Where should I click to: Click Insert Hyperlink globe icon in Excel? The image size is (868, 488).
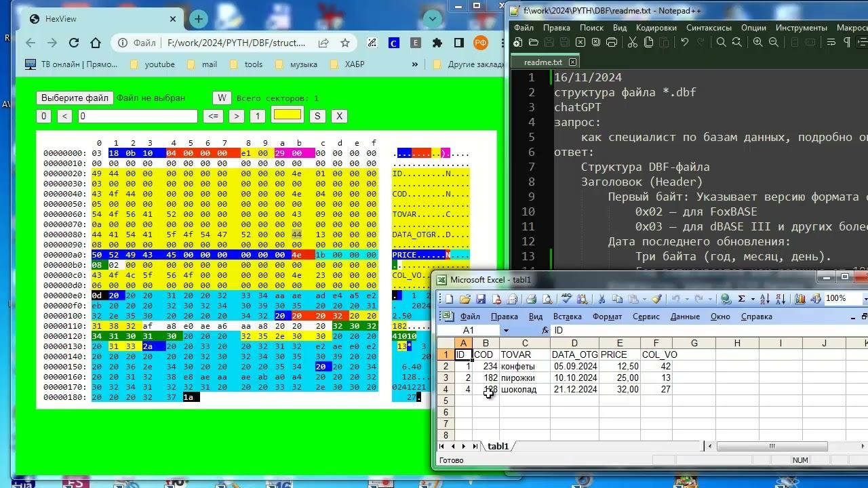tap(726, 299)
